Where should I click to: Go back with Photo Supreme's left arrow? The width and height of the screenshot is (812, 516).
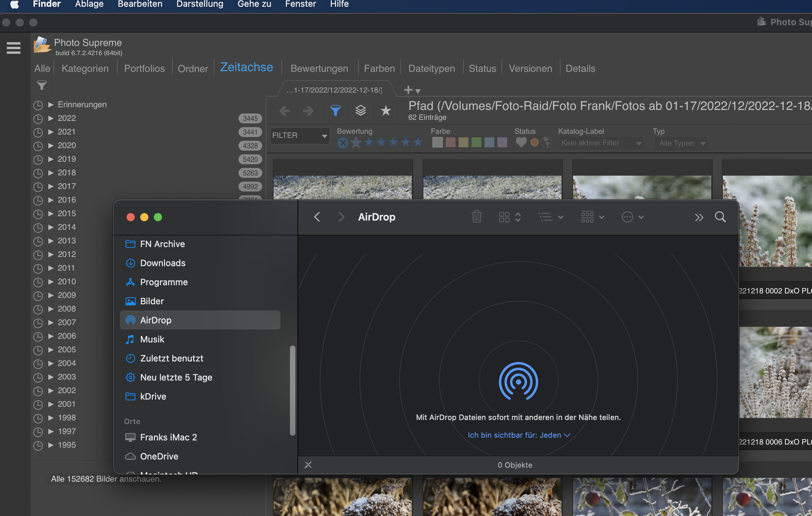tap(285, 111)
